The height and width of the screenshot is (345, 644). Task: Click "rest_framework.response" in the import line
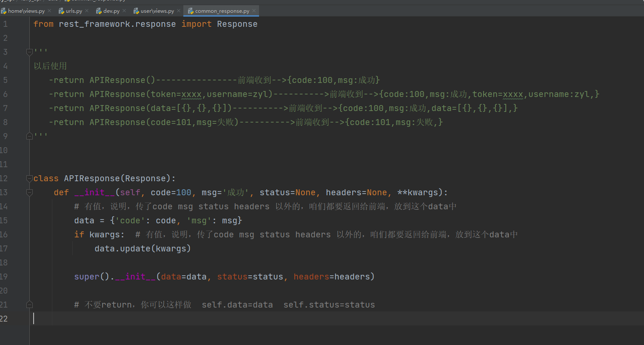point(117,24)
